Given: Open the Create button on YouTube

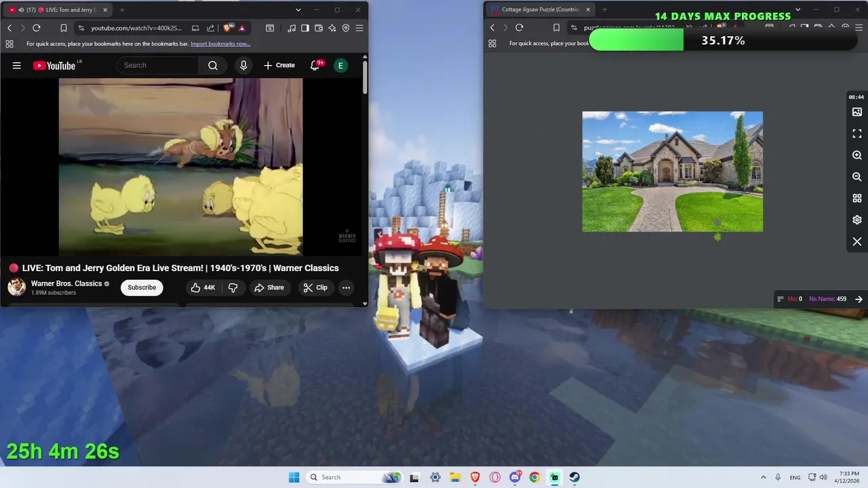Looking at the screenshot, I should tap(279, 65).
